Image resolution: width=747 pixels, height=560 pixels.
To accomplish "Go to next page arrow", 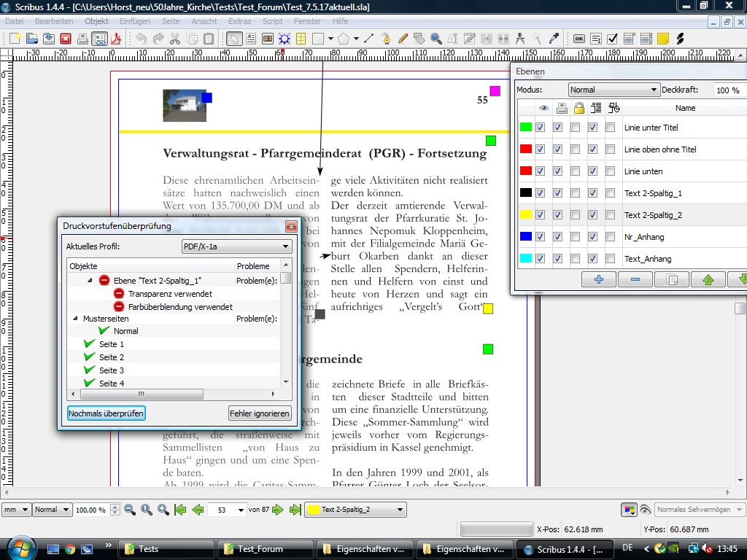I will 278,510.
